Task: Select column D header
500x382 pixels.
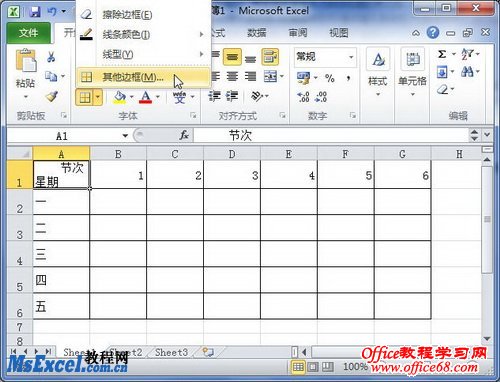Action: 232,154
